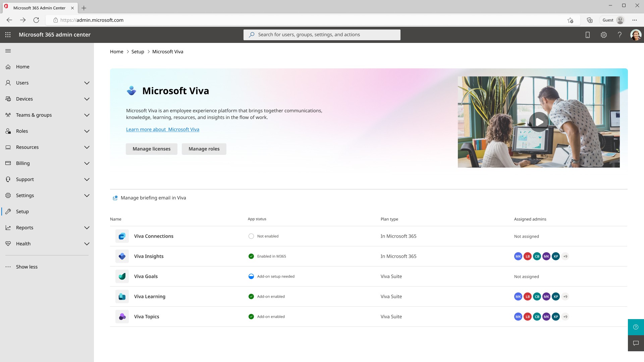The width and height of the screenshot is (644, 362).
Task: Select Setup in the left navigation
Action: tap(22, 212)
